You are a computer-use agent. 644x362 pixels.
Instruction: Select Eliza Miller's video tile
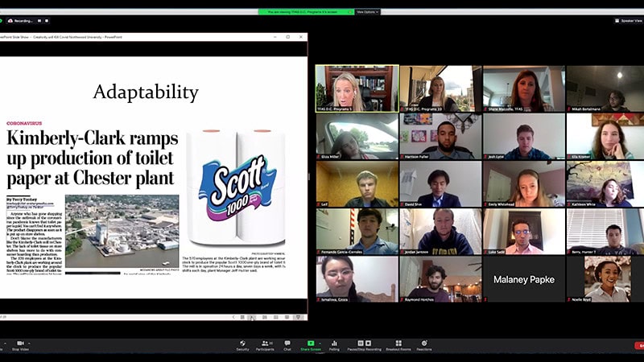coord(357,136)
